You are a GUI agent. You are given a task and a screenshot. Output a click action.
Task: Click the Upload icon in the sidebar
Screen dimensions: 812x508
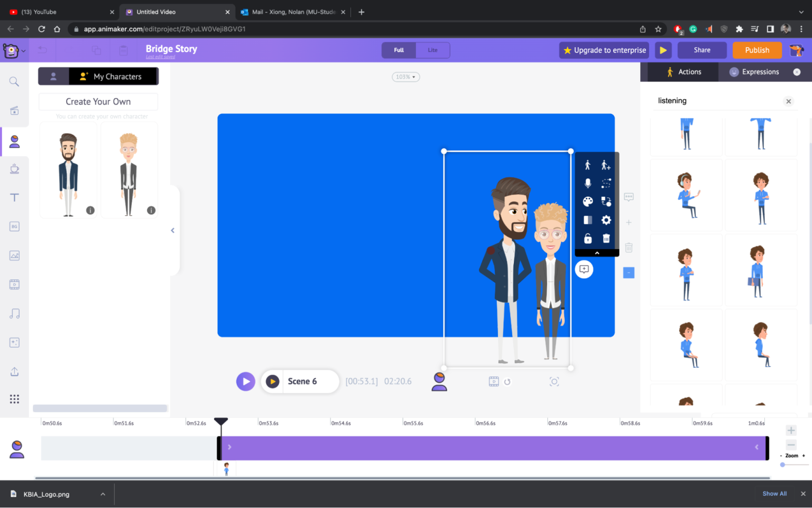pyautogui.click(x=14, y=371)
